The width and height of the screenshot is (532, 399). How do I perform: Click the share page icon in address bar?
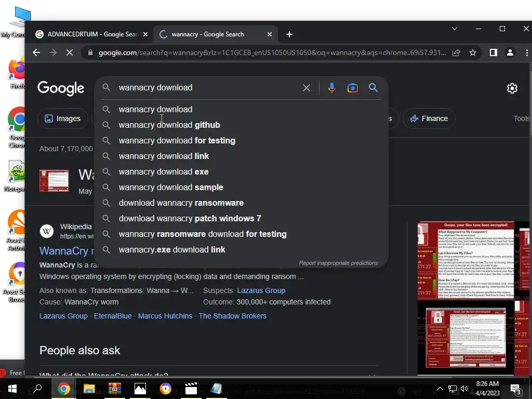tap(456, 52)
